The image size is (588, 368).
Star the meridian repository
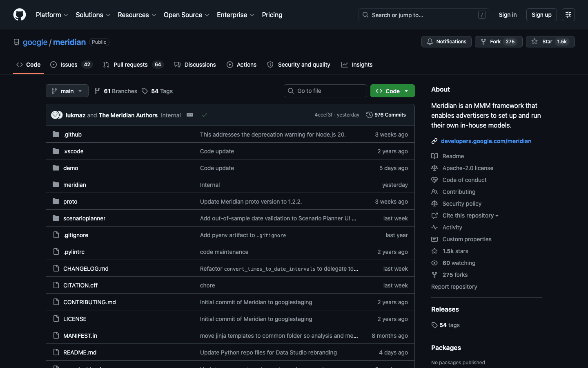click(550, 42)
